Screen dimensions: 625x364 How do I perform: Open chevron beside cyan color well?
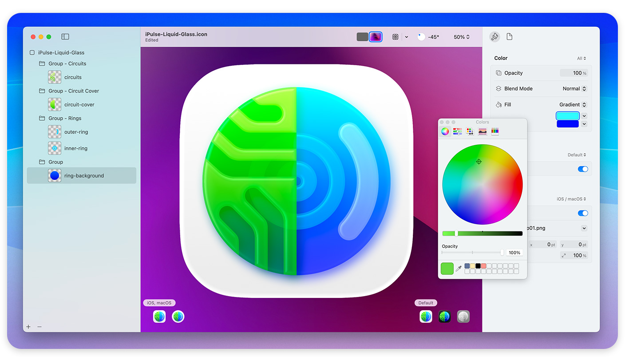584,116
